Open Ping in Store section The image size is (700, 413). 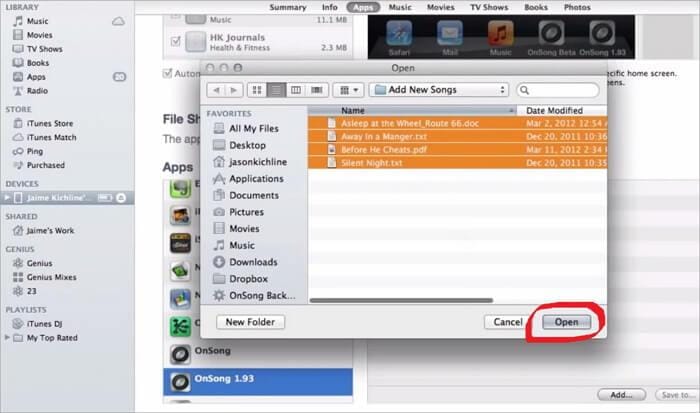[35, 151]
